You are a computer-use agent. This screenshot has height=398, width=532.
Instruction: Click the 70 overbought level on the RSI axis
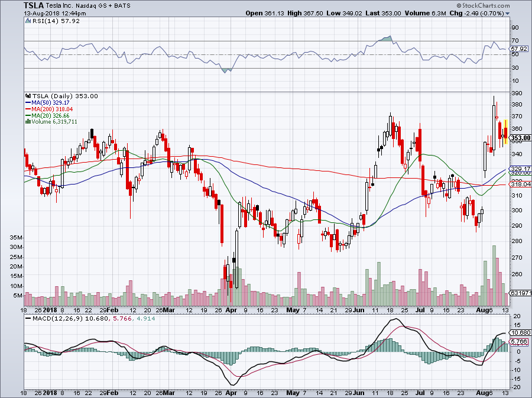515,41
